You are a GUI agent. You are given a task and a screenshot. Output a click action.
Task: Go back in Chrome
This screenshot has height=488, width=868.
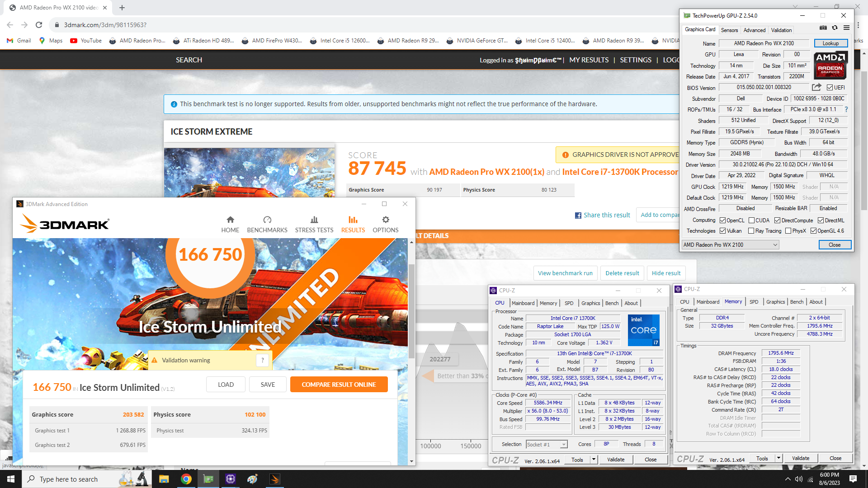[x=10, y=25]
